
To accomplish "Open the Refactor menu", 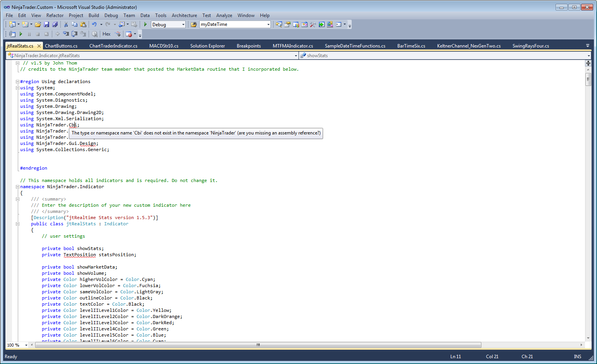I will [x=55, y=15].
